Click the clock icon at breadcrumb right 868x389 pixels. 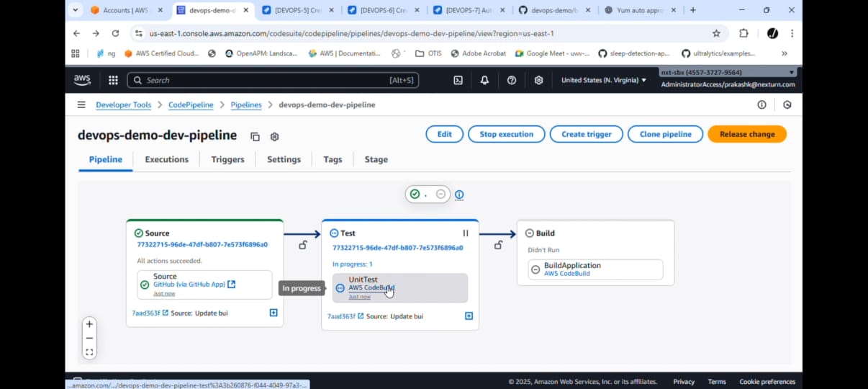click(787, 104)
